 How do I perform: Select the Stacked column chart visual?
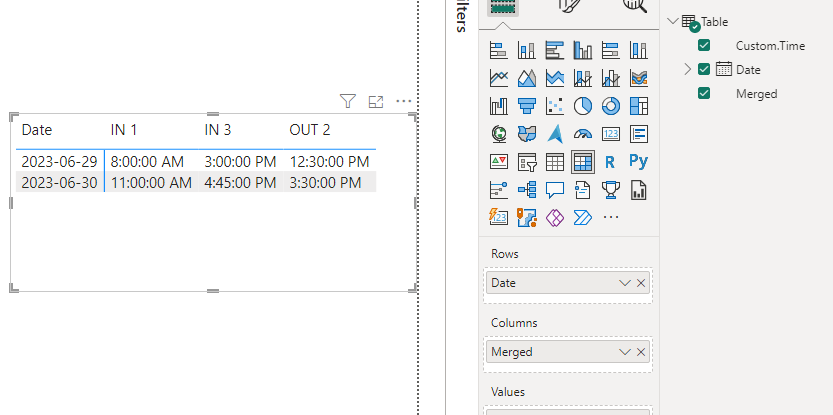(x=526, y=50)
